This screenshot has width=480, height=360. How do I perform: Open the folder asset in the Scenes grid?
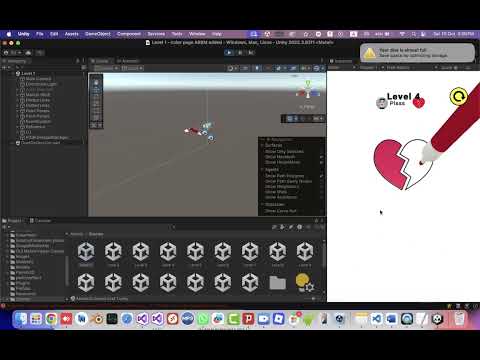point(277,283)
